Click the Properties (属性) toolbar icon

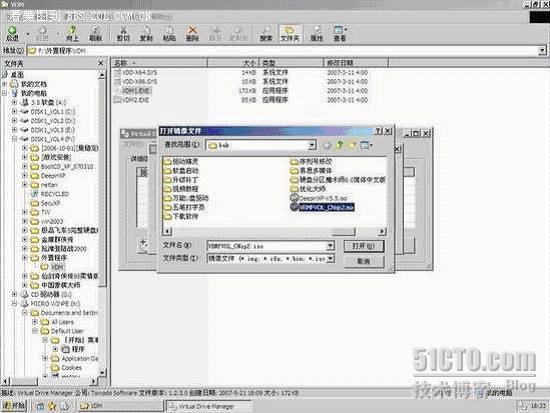(x=316, y=34)
